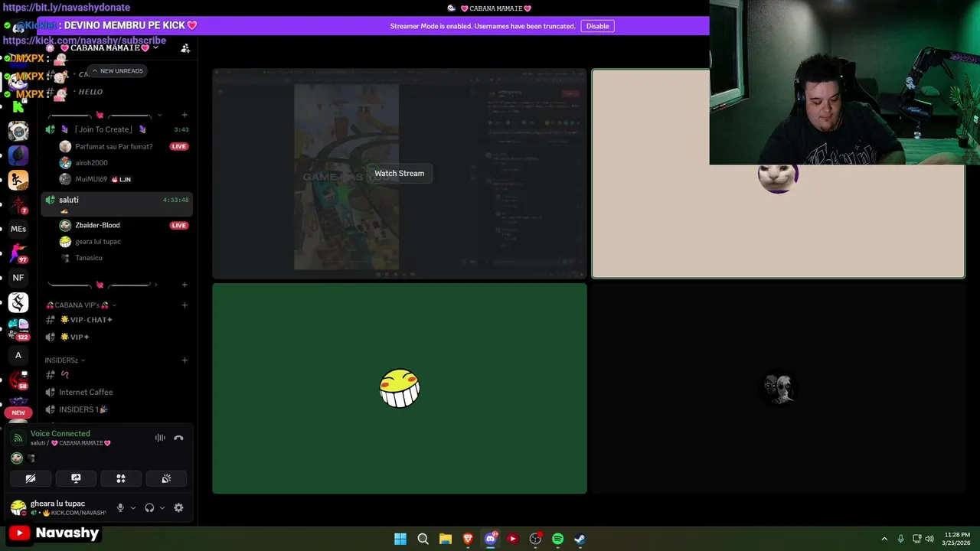Add channel to CABANA VIP's category
This screenshot has height=551, width=980.
pos(185,305)
